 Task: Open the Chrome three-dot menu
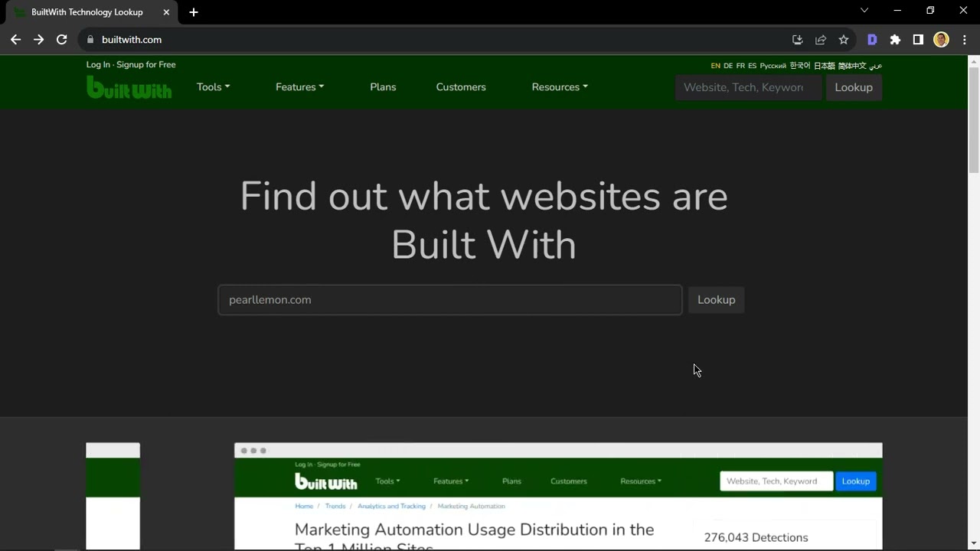point(964,40)
